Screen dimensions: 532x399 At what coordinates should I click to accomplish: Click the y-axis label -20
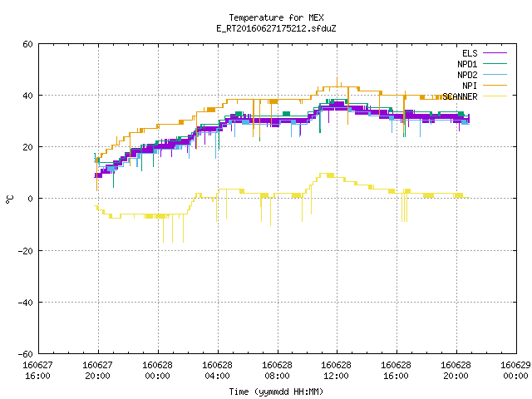coord(26,251)
